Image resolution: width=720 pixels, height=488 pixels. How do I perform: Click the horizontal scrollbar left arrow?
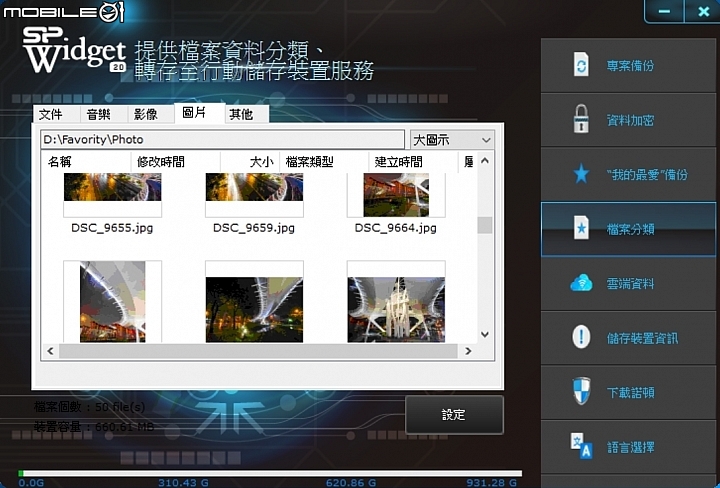(51, 351)
